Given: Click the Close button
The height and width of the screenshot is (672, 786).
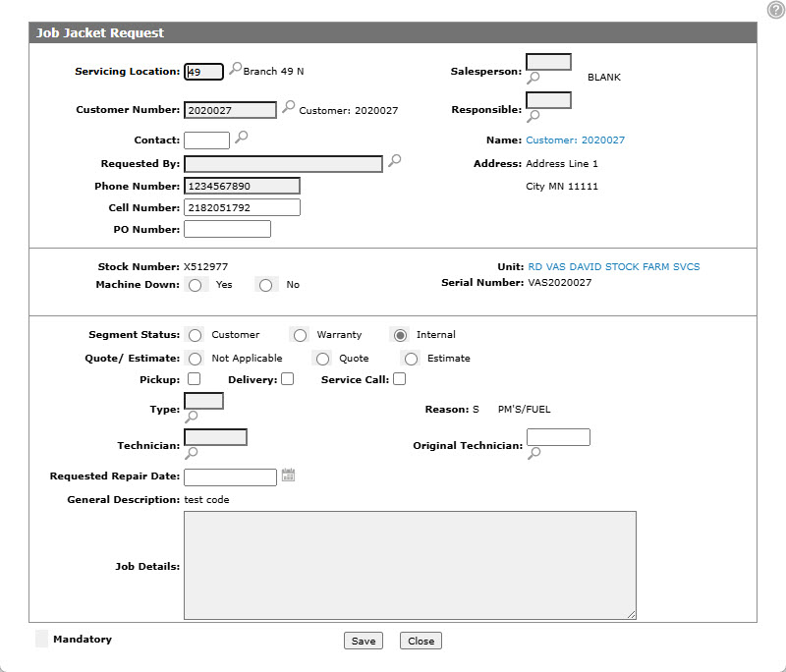Looking at the screenshot, I should (421, 641).
